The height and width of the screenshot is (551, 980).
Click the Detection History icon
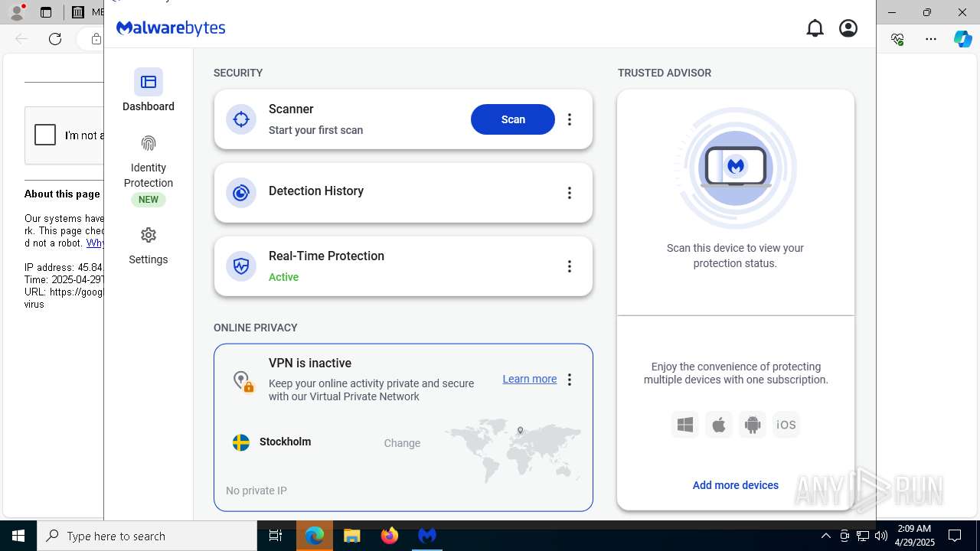[241, 193]
